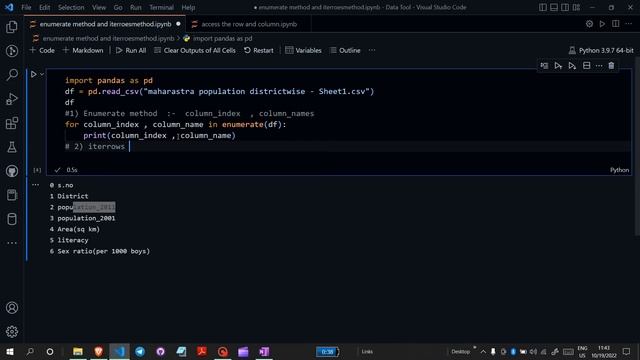Screen dimensions: 640x360
Task: Delete the current cell with trash icon
Action: click(x=611, y=66)
